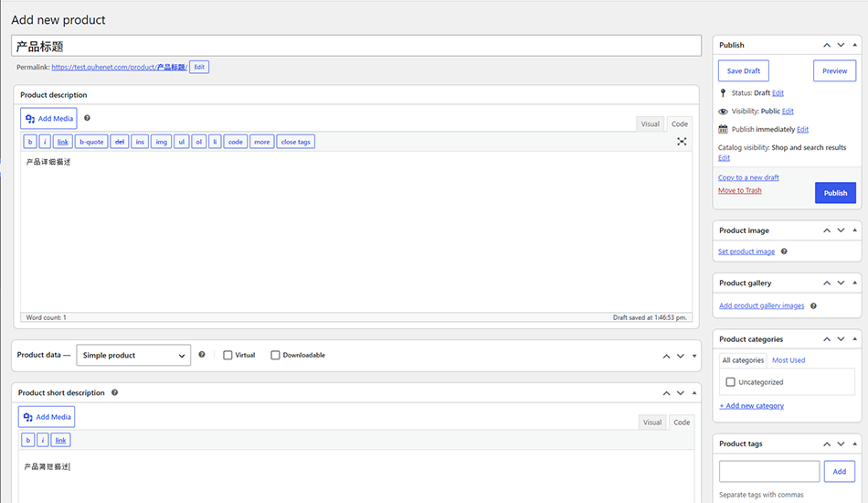Image resolution: width=868 pixels, height=503 pixels.
Task: Switch short description to Visual tab
Action: pyautogui.click(x=652, y=423)
